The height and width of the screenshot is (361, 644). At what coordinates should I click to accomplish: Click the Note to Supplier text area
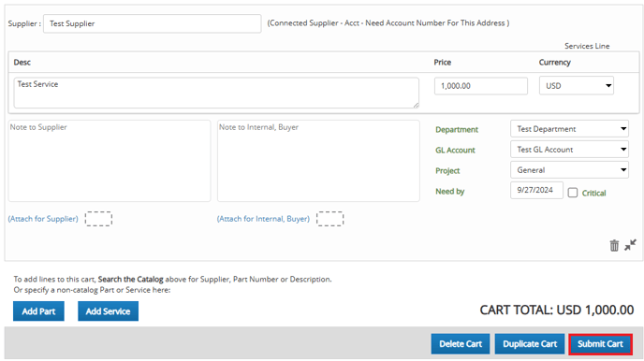pos(110,161)
